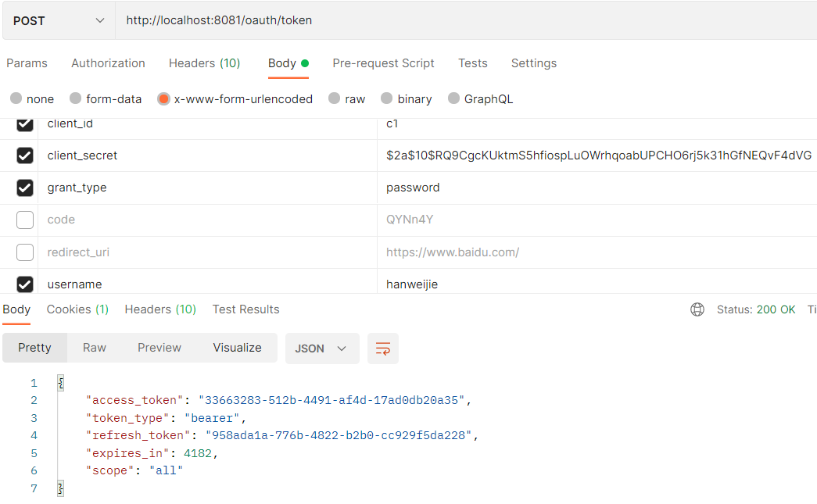Screen dimensions: 817x504
Task: Click the word-wrap icon in response toolbar
Action: (x=383, y=349)
